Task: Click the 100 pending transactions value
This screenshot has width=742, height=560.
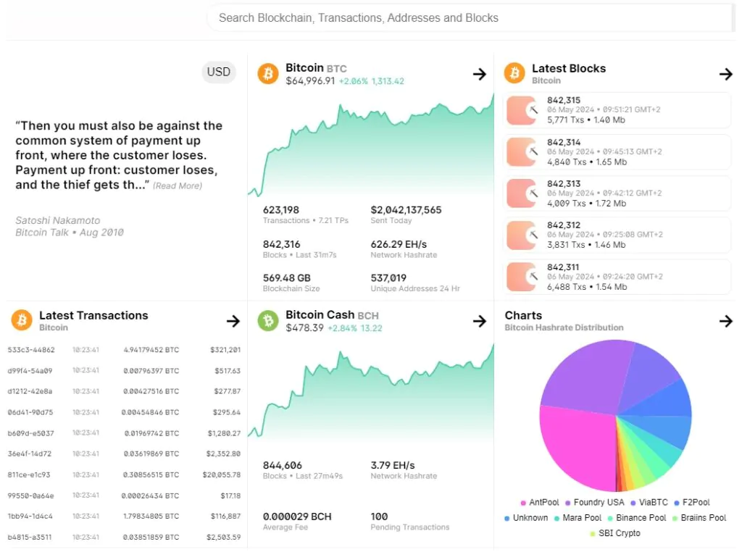Action: [x=379, y=517]
